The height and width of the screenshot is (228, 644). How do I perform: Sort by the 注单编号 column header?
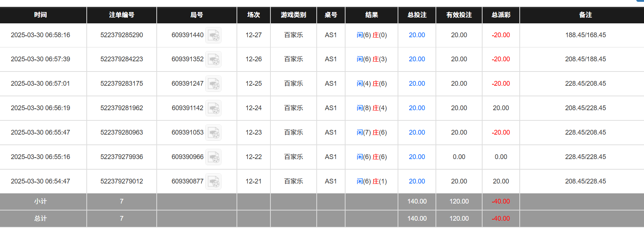[x=121, y=15]
